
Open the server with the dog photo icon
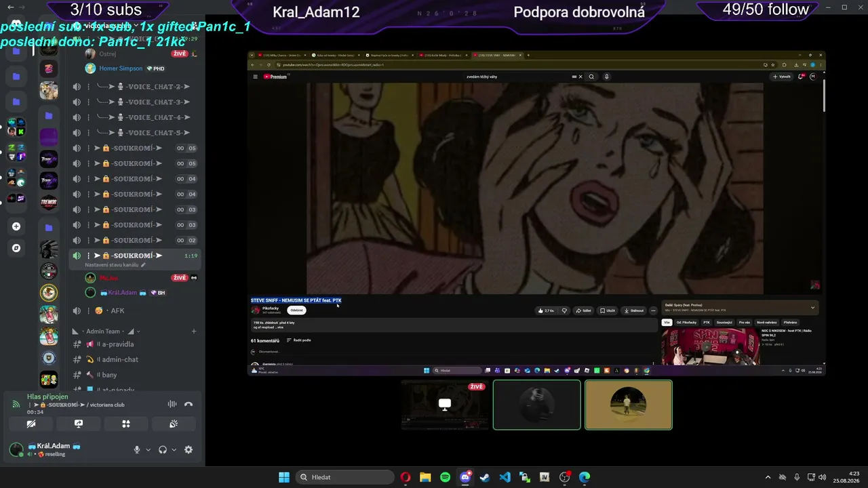coord(49,90)
